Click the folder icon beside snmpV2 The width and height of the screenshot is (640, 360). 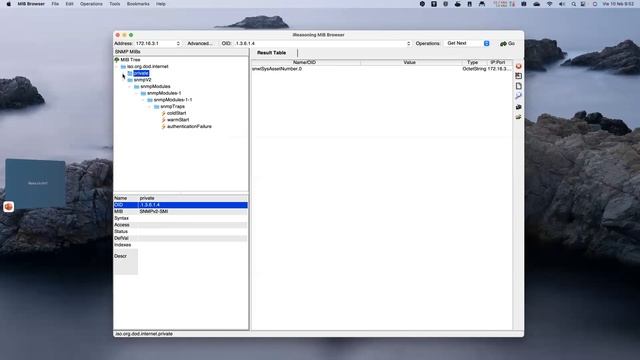(x=130, y=80)
